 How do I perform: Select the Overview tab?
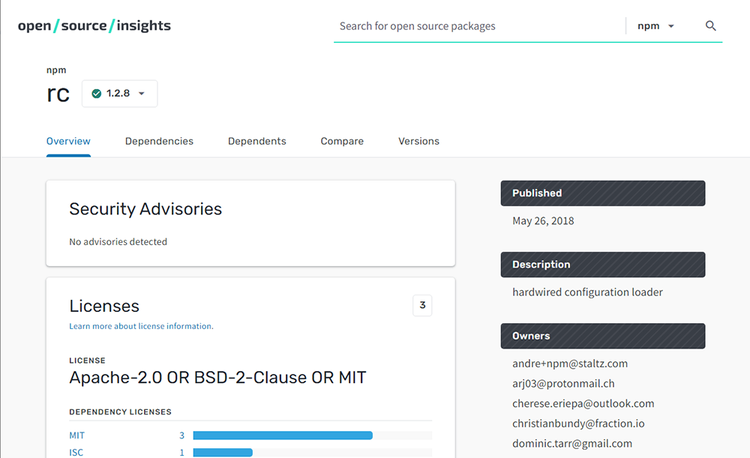68,141
